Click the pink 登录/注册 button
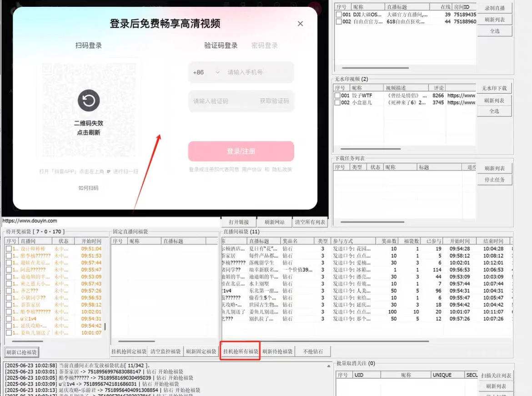This screenshot has width=532, height=396. [241, 151]
